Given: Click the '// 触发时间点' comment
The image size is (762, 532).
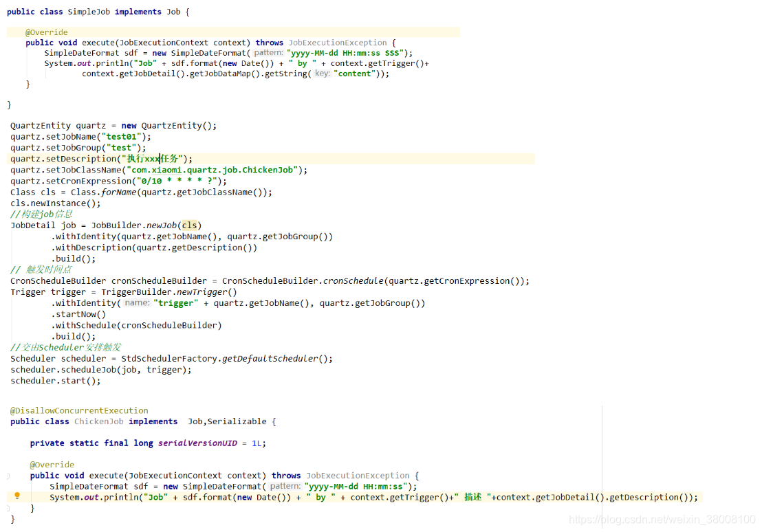Looking at the screenshot, I should point(41,269).
